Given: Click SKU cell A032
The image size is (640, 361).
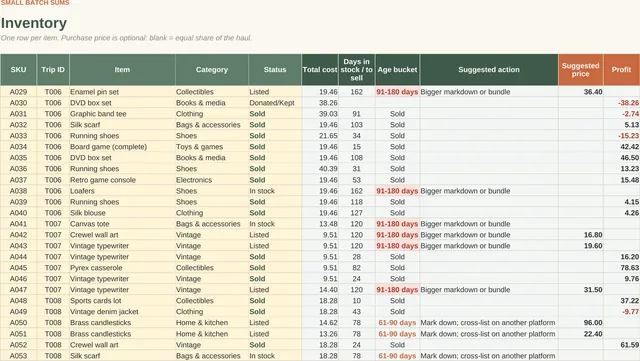Looking at the screenshot, I should point(18,125).
